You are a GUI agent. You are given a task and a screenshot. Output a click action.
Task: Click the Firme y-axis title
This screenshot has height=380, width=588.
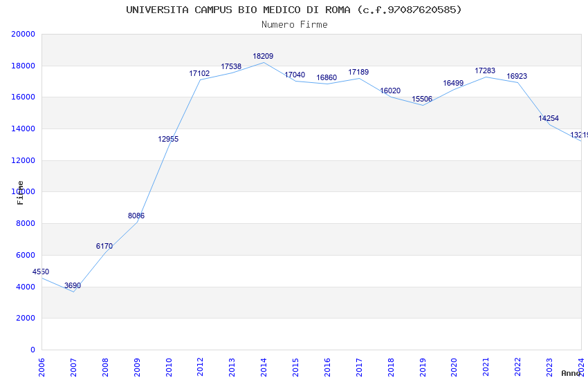20,193
